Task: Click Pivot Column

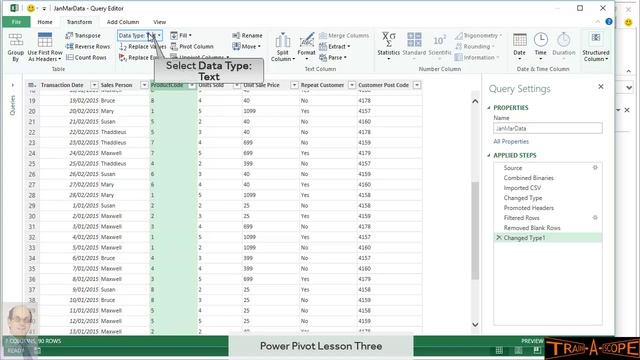Action: tap(192, 47)
